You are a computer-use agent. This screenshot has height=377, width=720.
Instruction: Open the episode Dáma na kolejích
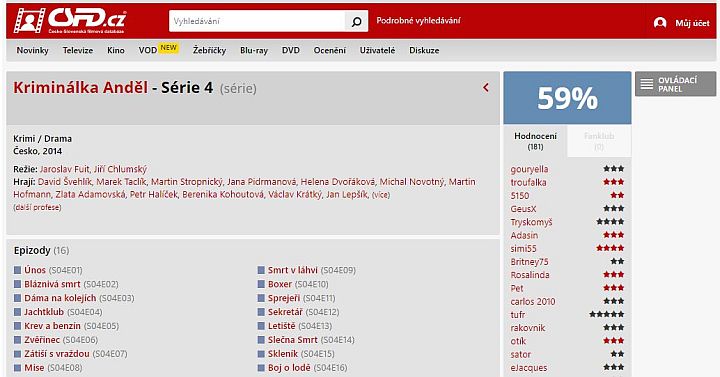(60, 298)
